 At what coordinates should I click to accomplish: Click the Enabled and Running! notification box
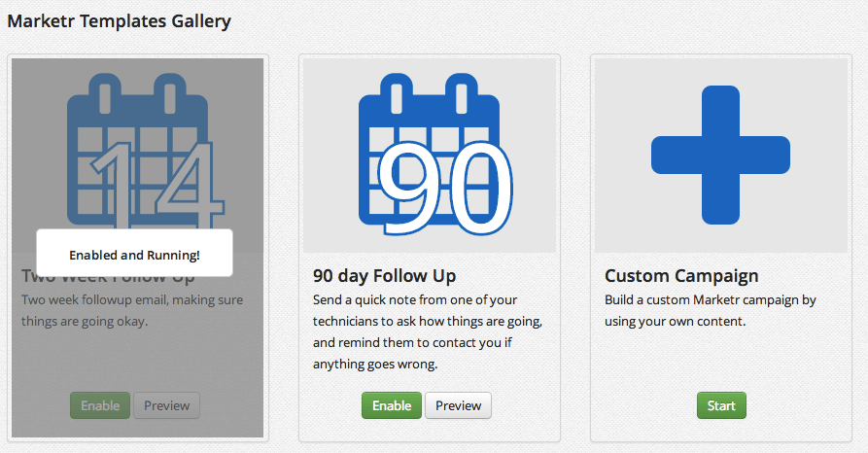(134, 255)
